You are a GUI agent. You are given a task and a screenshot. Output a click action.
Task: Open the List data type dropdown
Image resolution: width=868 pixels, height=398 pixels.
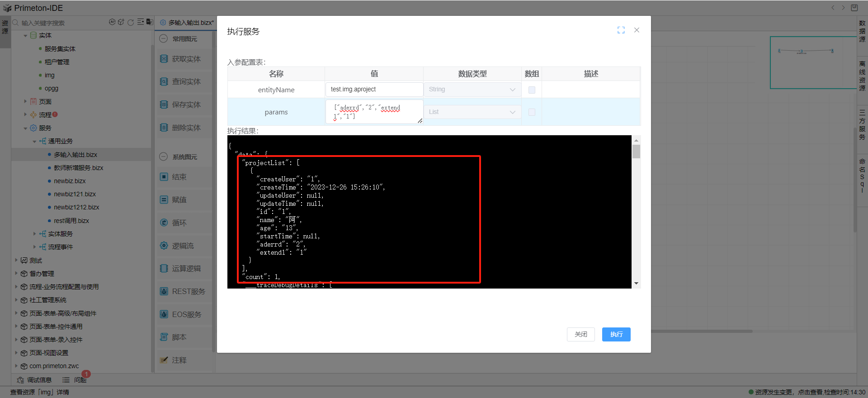coord(472,112)
